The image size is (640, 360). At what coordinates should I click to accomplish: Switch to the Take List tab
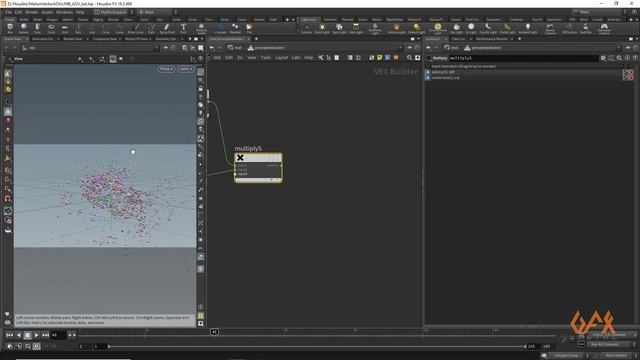tap(458, 39)
